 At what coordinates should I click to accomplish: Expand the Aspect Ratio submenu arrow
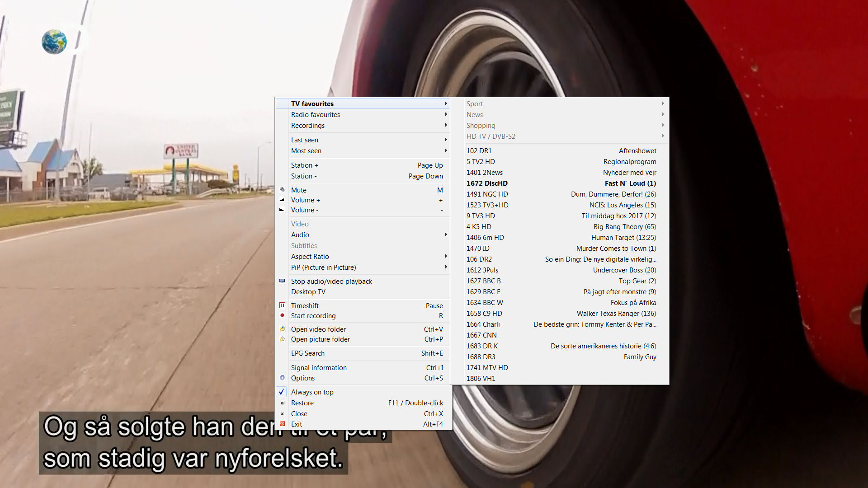pyautogui.click(x=446, y=256)
